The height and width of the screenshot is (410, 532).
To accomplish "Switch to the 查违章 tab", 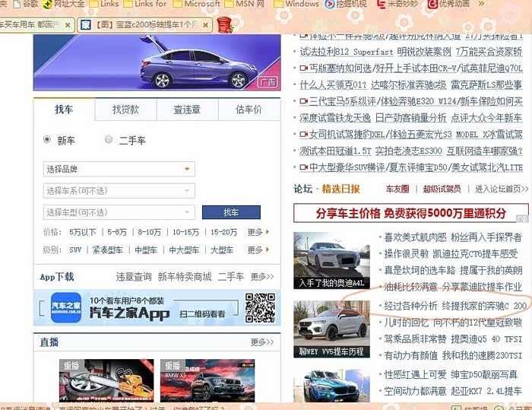I will point(187,110).
